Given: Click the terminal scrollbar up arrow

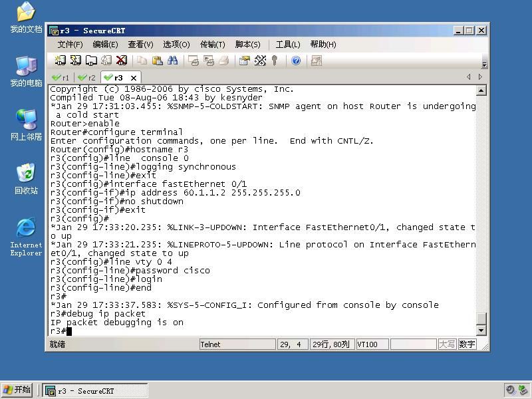Looking at the screenshot, I should pos(481,90).
